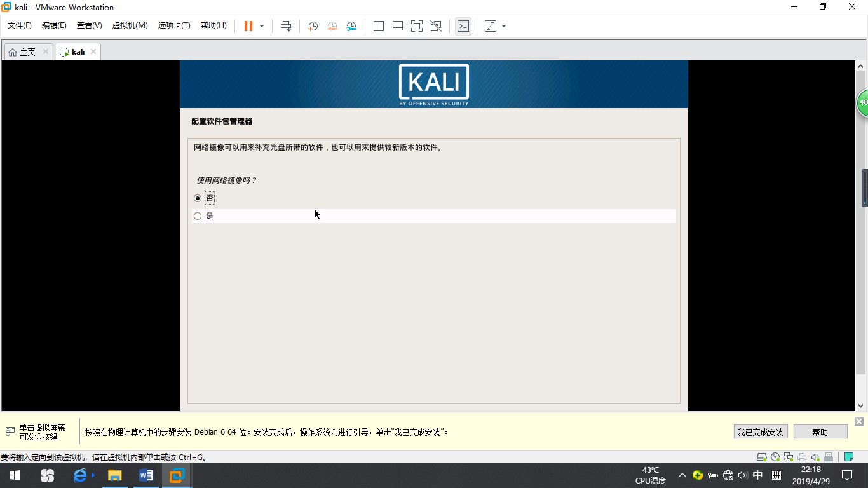Click the green 360 security tray icon
The height and width of the screenshot is (488, 868).
tap(698, 475)
